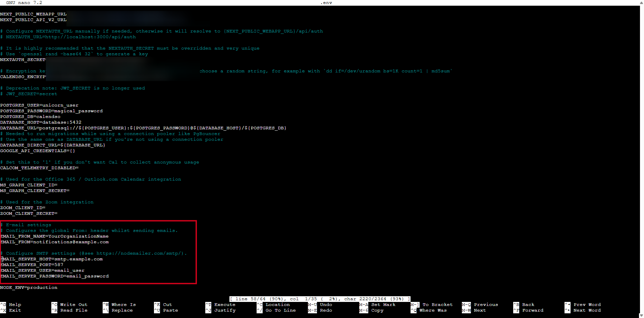
Task: Place cursor on NODE_ENV=production line
Action: (29, 288)
